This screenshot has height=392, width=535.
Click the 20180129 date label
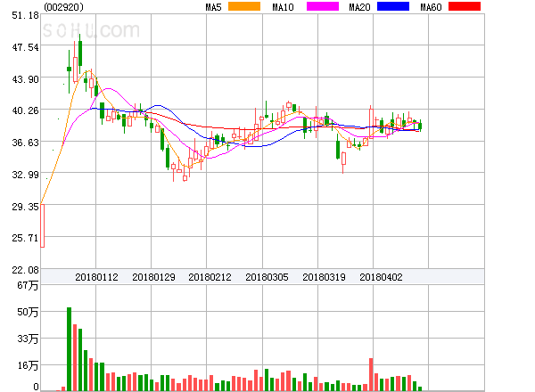[x=153, y=277]
